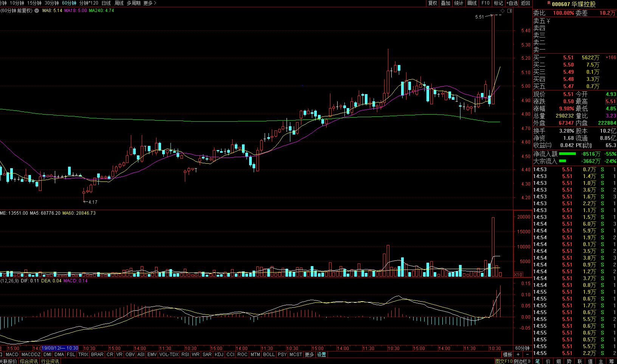Select the 联 linked tab in the side panel
The height and width of the screenshot is (364, 617).
[580, 361]
